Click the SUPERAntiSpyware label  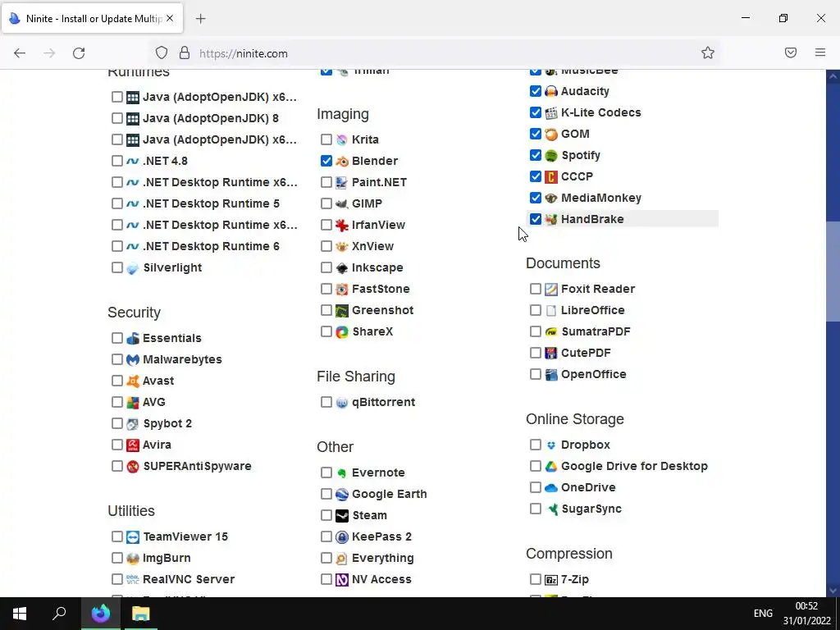197,467
